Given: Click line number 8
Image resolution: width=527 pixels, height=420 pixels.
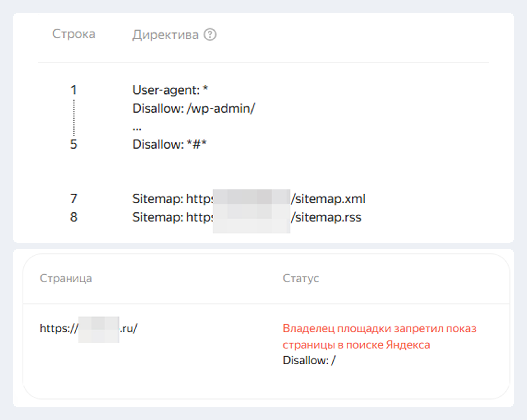Looking at the screenshot, I should tap(74, 217).
